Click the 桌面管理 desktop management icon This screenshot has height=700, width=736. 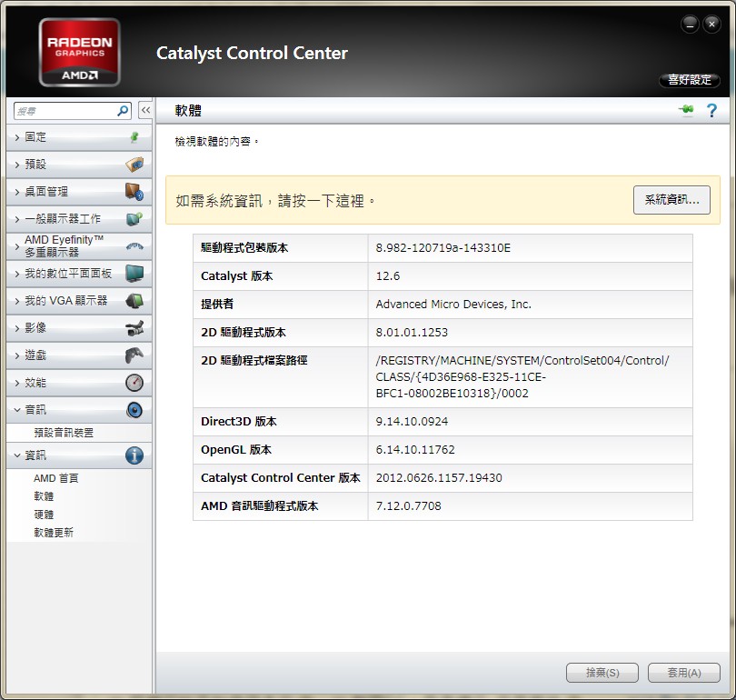click(134, 192)
